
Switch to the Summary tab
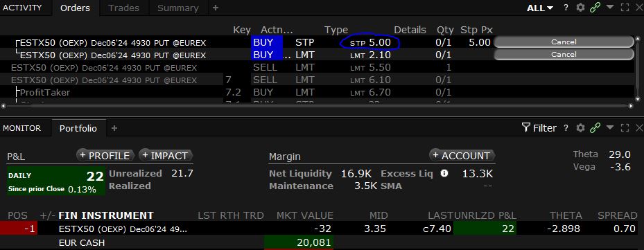(x=178, y=8)
